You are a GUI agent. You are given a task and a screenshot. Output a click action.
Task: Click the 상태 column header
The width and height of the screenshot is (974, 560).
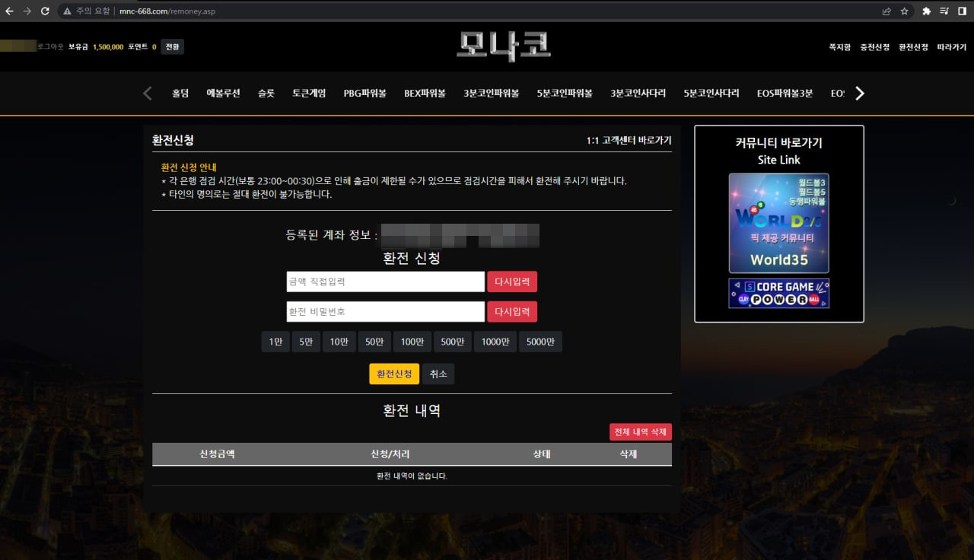[542, 454]
